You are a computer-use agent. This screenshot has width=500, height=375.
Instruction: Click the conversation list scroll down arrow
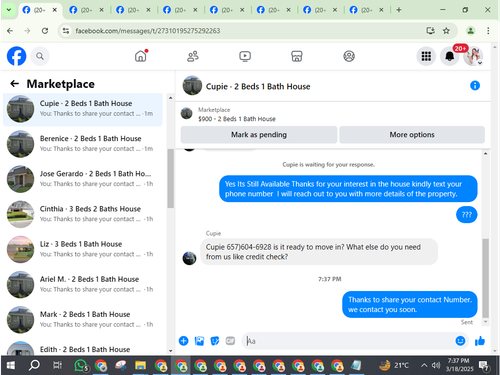[x=170, y=351]
